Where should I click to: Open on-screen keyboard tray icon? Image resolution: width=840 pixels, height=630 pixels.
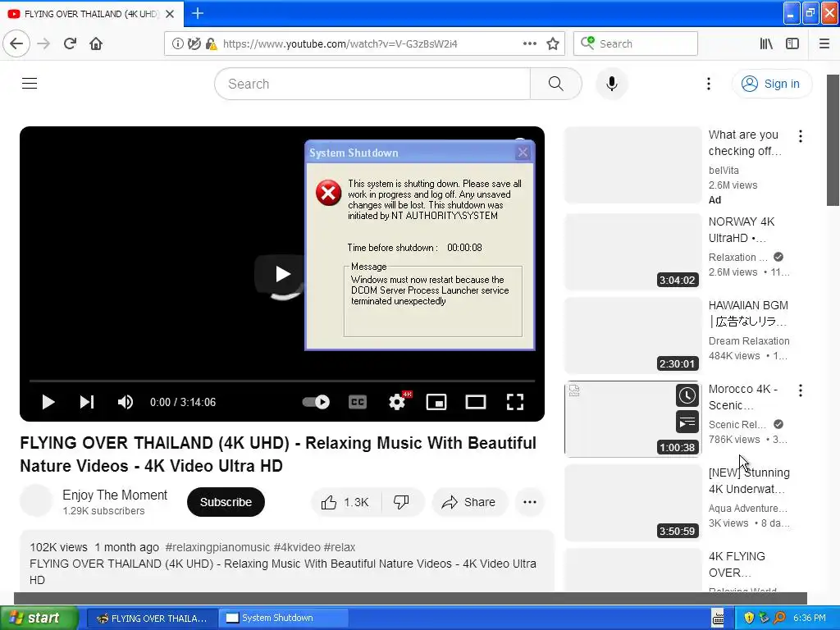(x=719, y=619)
